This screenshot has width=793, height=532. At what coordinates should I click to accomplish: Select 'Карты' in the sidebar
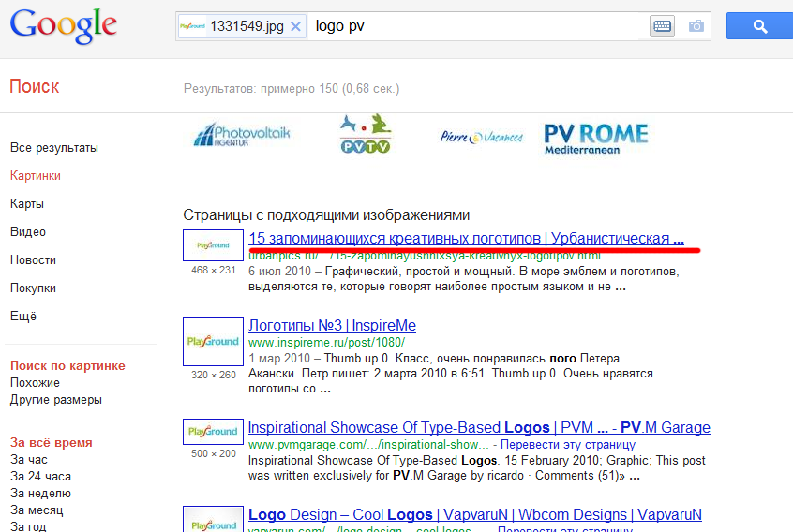pyautogui.click(x=27, y=204)
